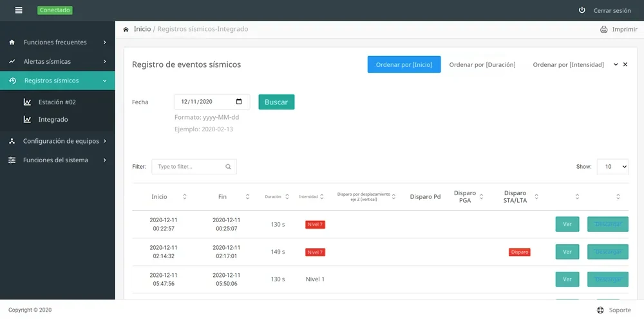Sort by Fin column arrows

click(247, 197)
